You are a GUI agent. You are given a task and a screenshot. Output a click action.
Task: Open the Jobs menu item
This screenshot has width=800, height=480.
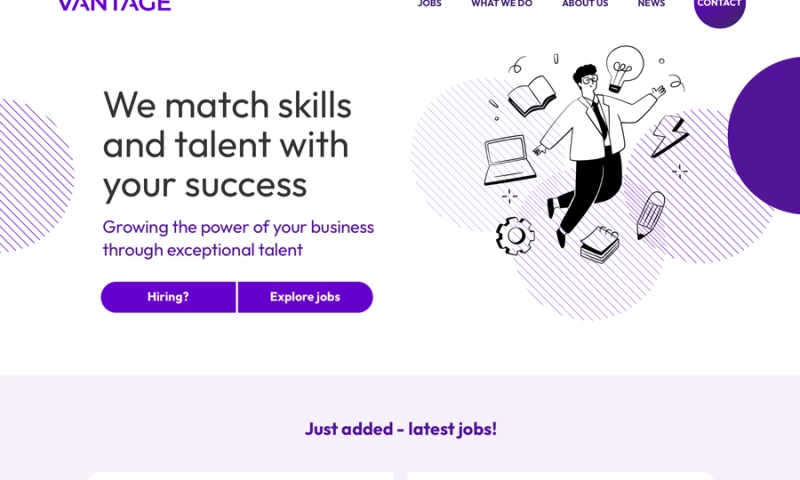coord(430,4)
